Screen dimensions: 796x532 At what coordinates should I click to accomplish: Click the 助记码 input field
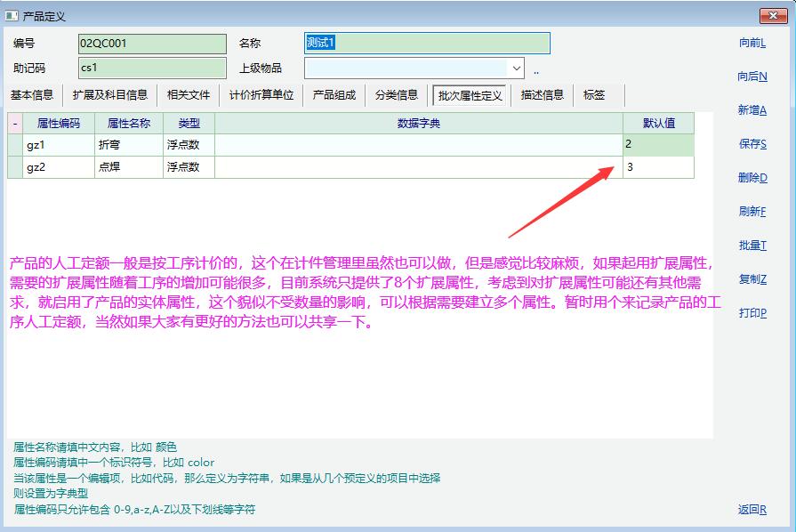pos(152,68)
